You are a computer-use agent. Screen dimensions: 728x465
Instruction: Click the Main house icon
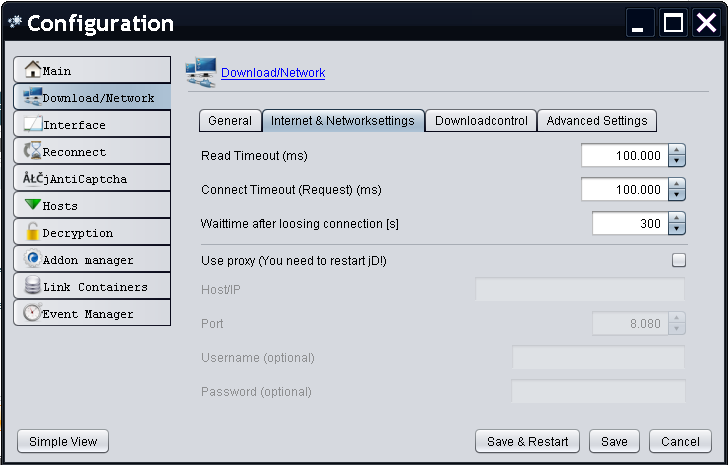point(32,70)
